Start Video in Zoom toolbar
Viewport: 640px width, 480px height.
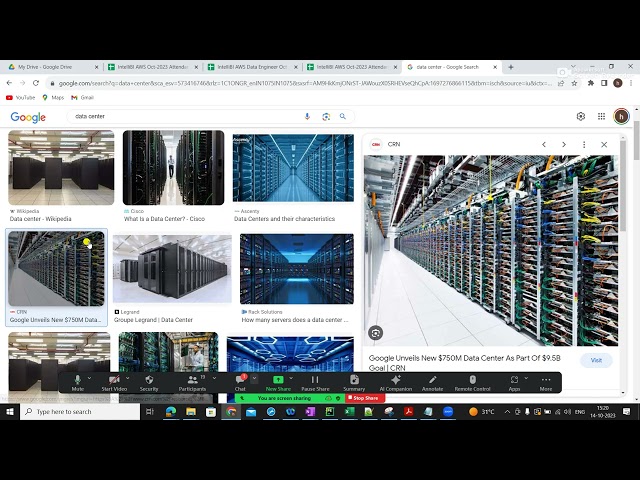click(114, 383)
